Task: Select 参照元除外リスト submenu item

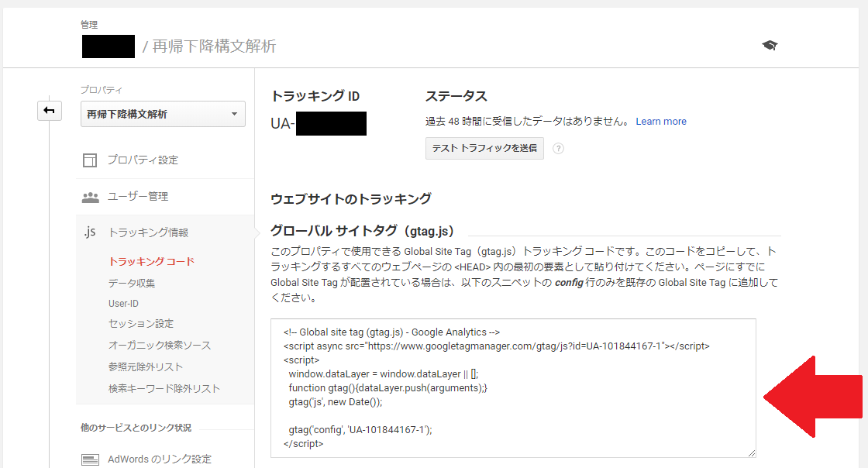Action: [146, 366]
